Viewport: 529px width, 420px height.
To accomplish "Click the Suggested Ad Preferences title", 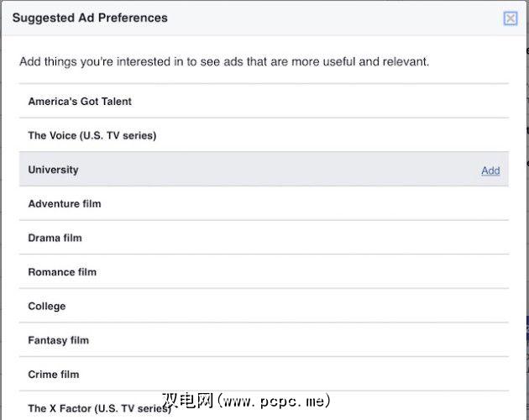I will (x=90, y=18).
